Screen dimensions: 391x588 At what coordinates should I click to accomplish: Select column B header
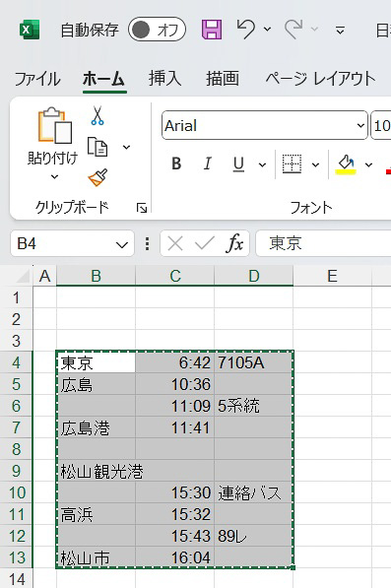(x=96, y=277)
